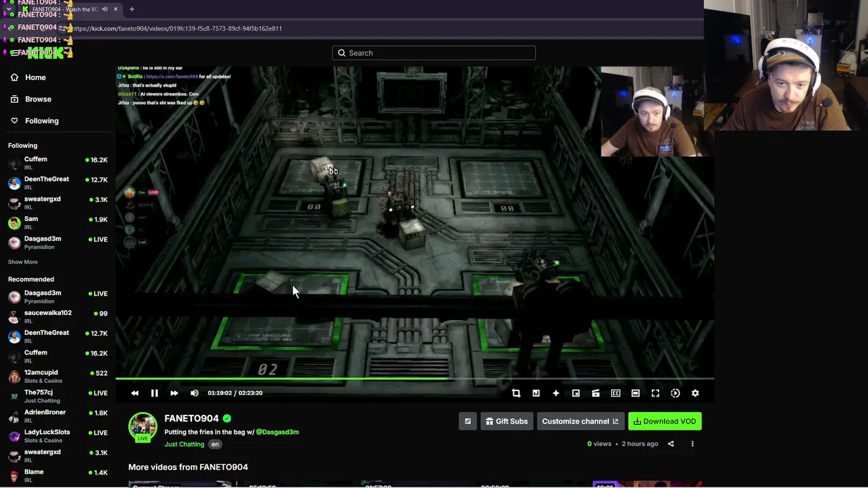The height and width of the screenshot is (488, 868).
Task: Click the heart icon beside Following
Action: pos(14,121)
